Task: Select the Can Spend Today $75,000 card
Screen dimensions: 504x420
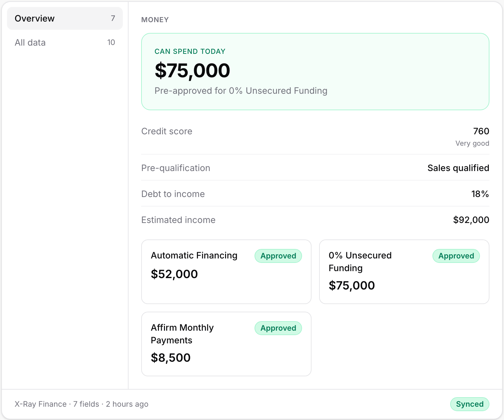Action: [x=315, y=72]
